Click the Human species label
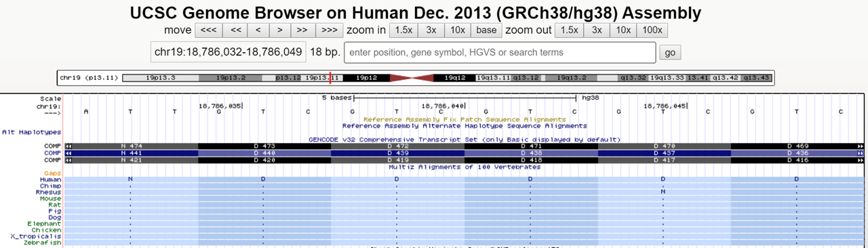 51,180
